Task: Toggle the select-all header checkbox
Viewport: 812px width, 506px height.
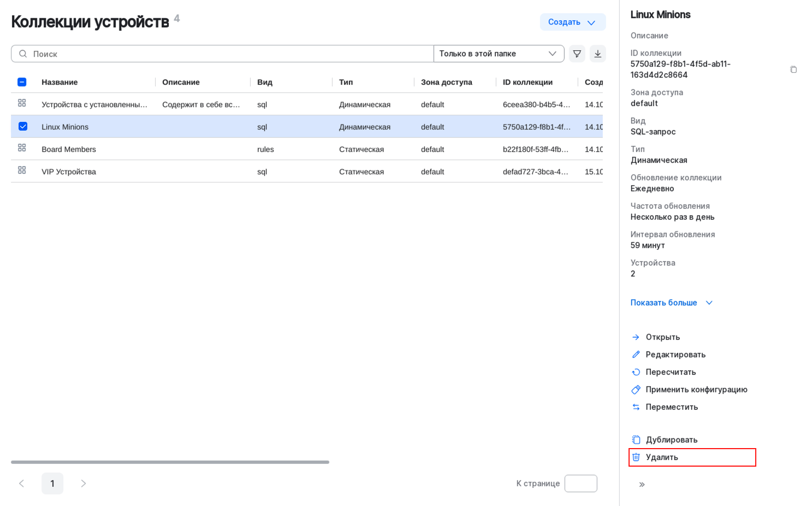Action: click(22, 82)
